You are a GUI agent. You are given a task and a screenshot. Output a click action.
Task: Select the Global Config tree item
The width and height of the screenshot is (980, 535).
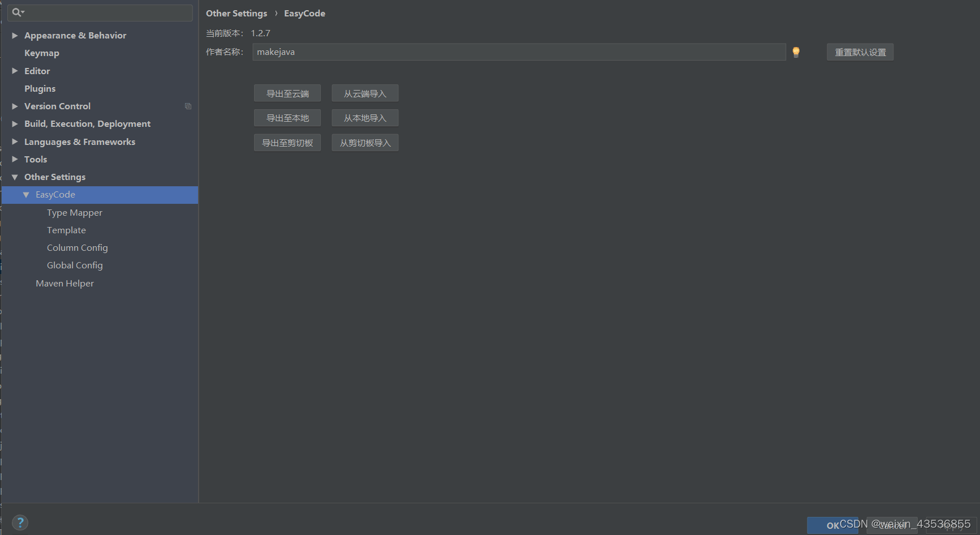pos(74,265)
